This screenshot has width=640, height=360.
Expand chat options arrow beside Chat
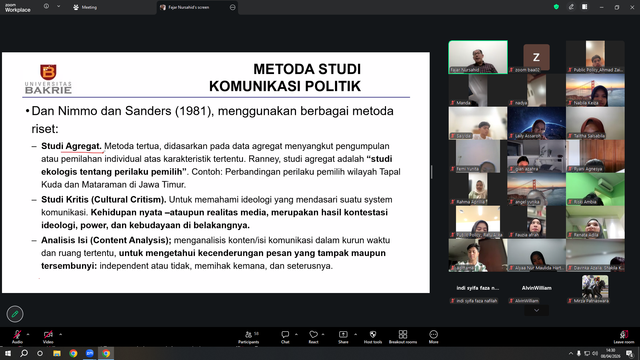(x=296, y=334)
